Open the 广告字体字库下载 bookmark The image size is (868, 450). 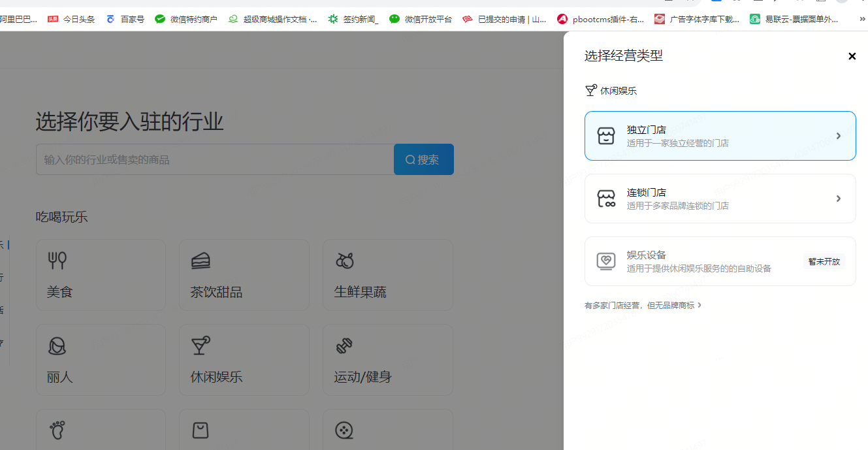[x=697, y=19]
